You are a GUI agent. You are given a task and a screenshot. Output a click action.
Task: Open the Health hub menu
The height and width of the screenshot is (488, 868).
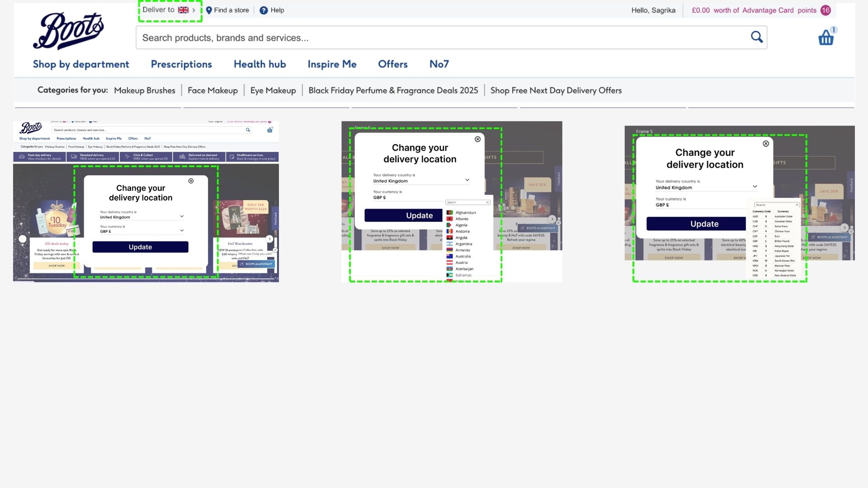(260, 64)
